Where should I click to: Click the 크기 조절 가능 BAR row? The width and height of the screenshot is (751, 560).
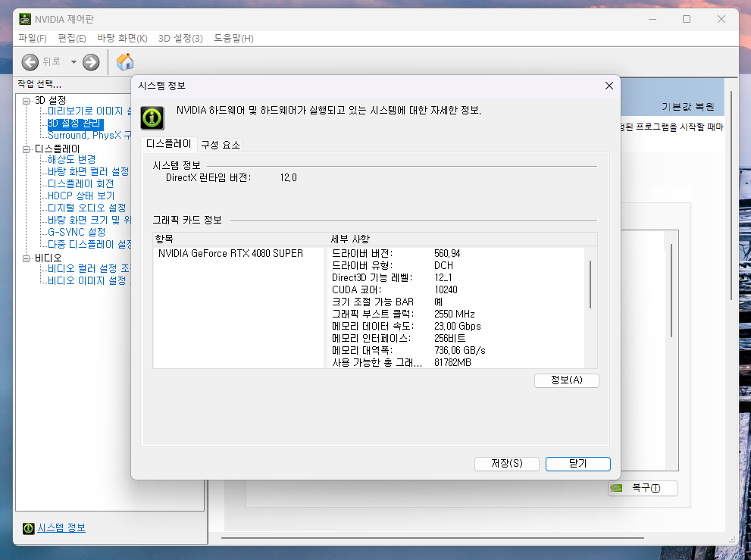tap(456, 302)
